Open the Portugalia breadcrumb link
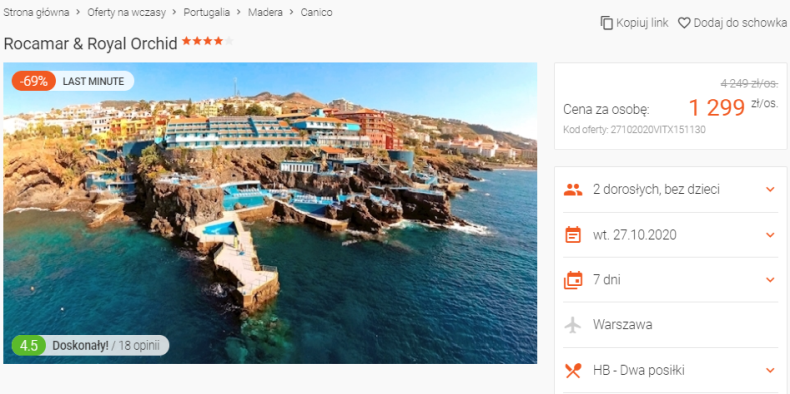Viewport: 790px width, 394px height. 207,13
